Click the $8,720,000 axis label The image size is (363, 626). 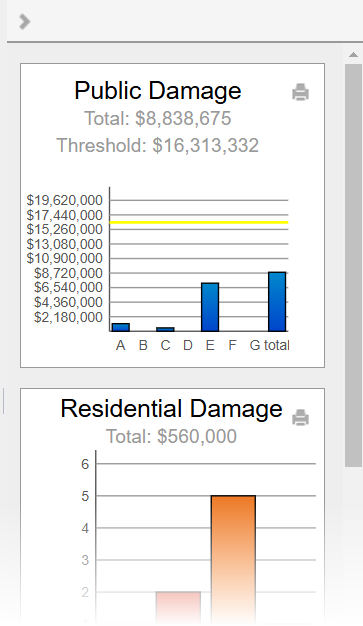[x=68, y=273]
